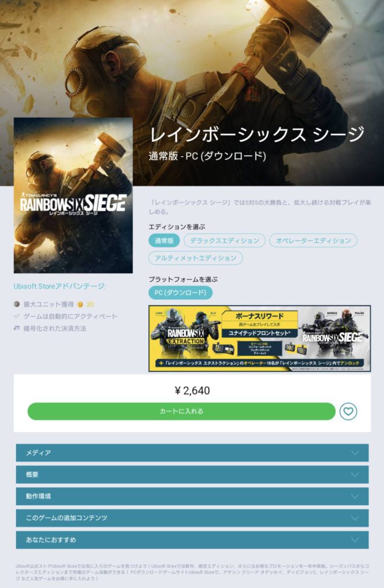Image resolution: width=384 pixels, height=588 pixels.
Task: Select the PC (ダウンロード) platform
Action: (181, 292)
